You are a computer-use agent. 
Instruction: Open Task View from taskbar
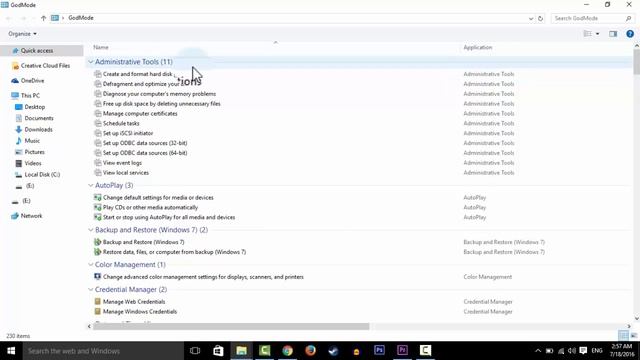tap(195, 351)
